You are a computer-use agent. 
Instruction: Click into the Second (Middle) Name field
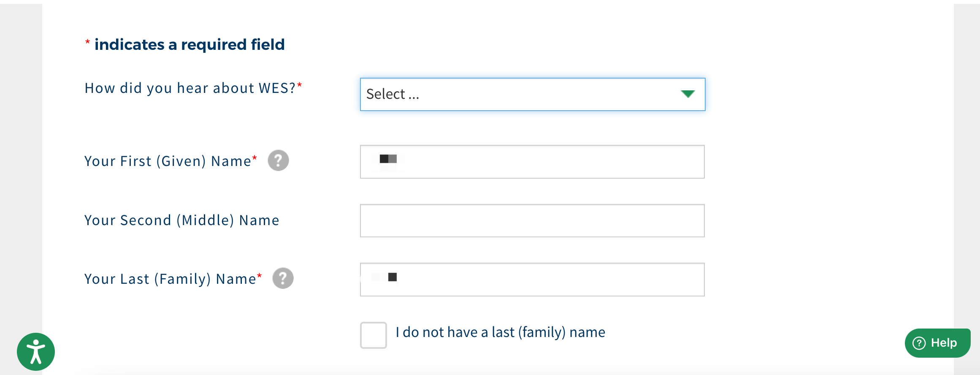pos(532,221)
